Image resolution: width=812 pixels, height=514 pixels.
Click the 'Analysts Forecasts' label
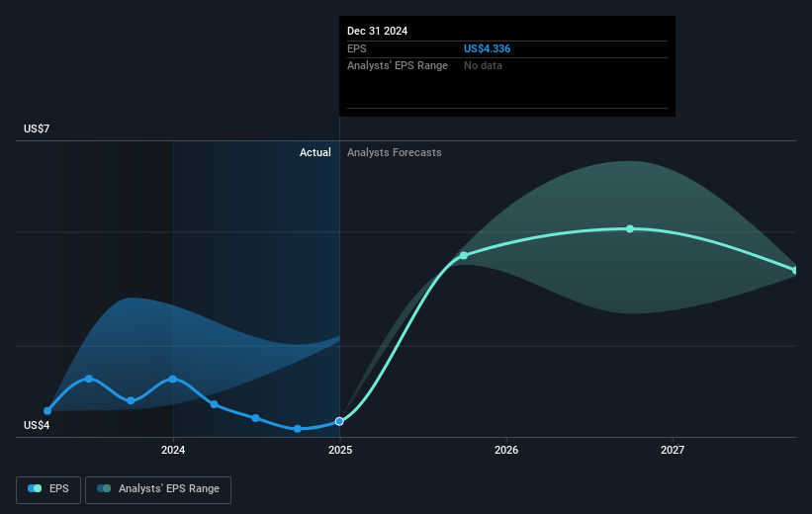click(394, 152)
